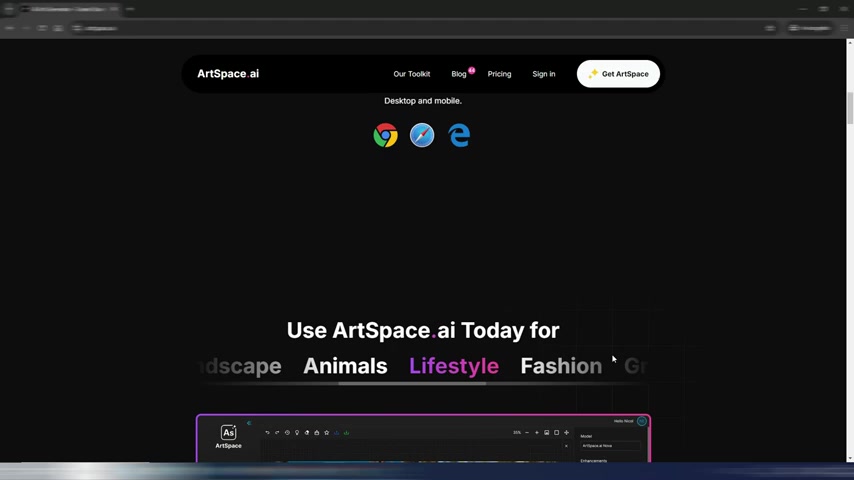Click the Get ArtSpace button
854x480 pixels.
click(x=618, y=74)
